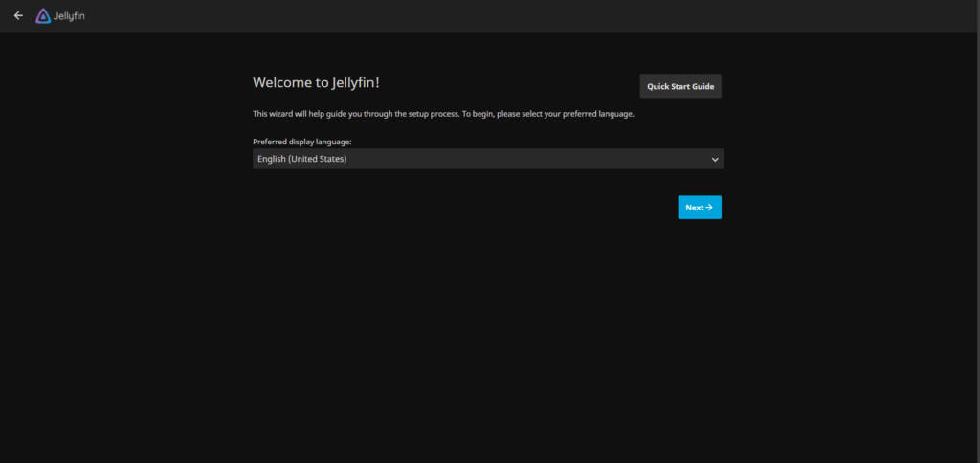Click the Jellyfin triangle logo icon

pos(43,16)
